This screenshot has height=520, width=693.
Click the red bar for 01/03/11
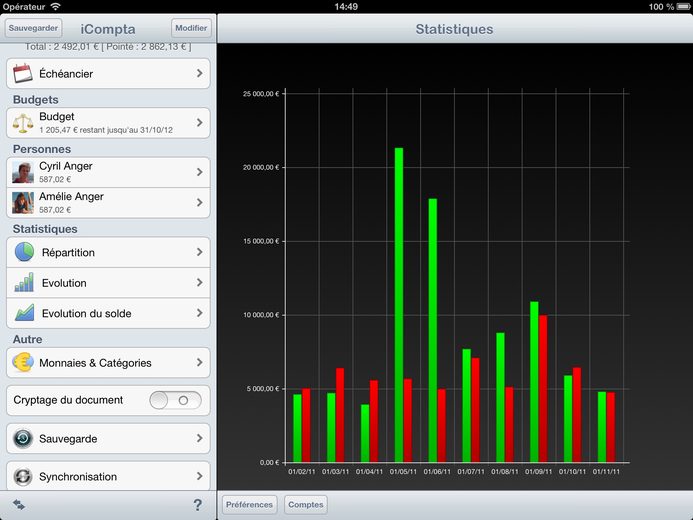(x=340, y=415)
